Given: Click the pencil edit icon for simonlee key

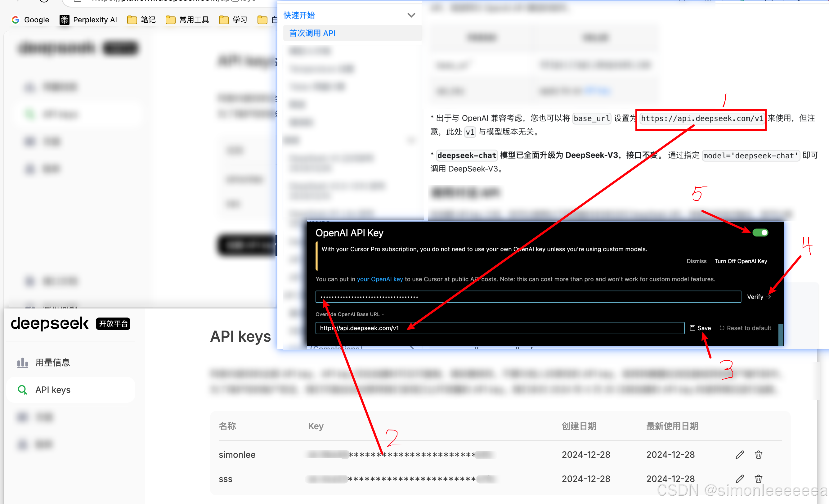Looking at the screenshot, I should pos(740,455).
